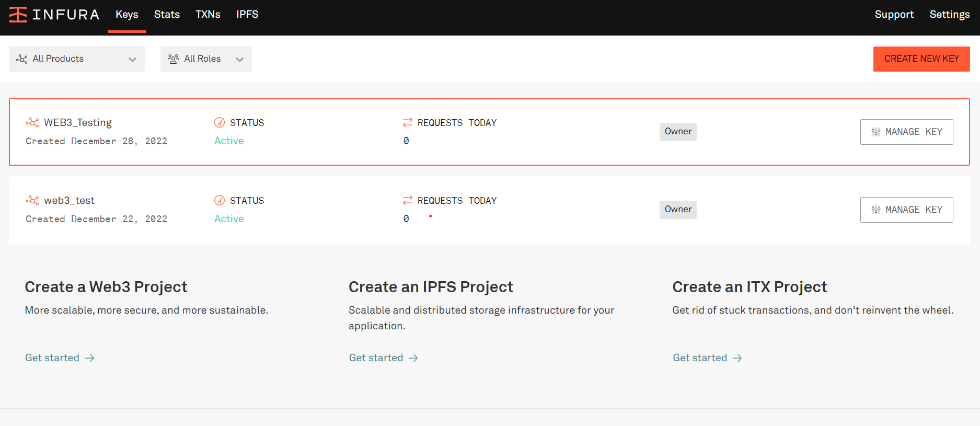Viewport: 980px width, 426px height.
Task: Click the Active status of WEB3_Testing
Action: coord(229,141)
